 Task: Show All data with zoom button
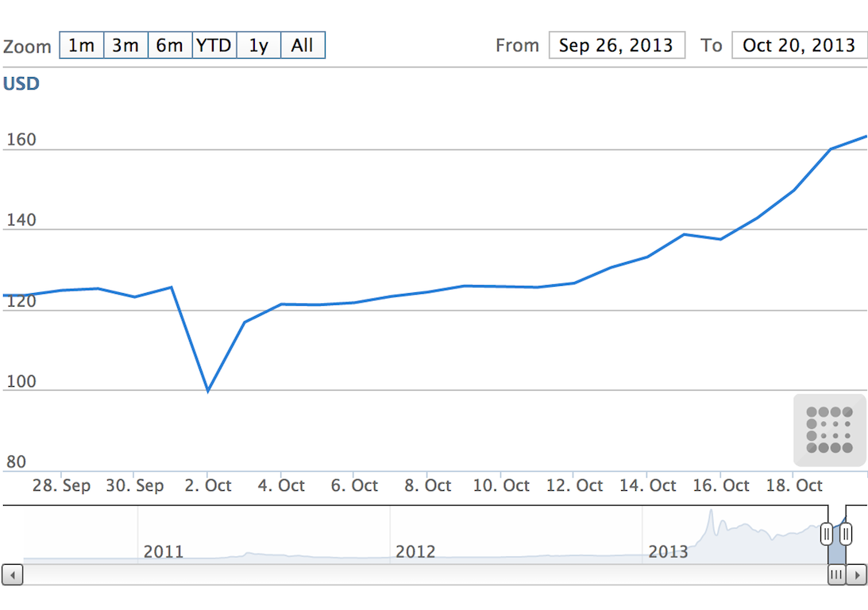coord(303,45)
